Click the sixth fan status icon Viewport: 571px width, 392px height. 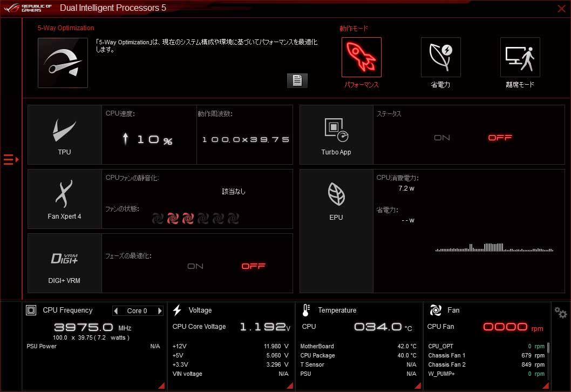pos(233,218)
